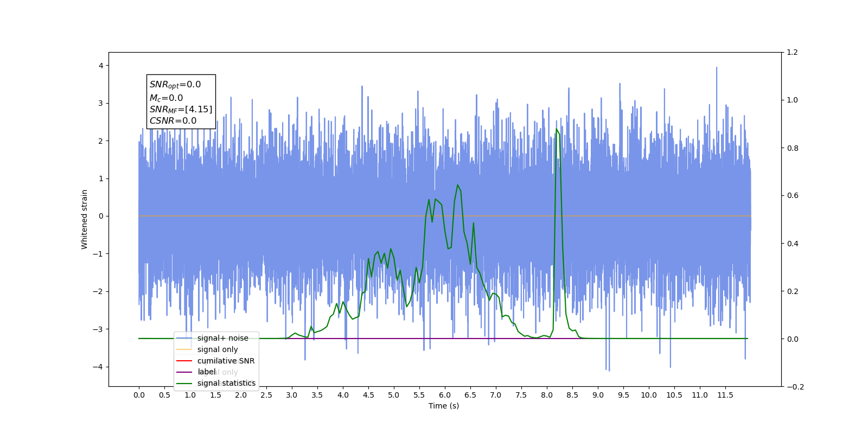Click the 0.6 tick on right axis
Image resolution: width=868 pixels, height=434 pixels.
click(793, 195)
